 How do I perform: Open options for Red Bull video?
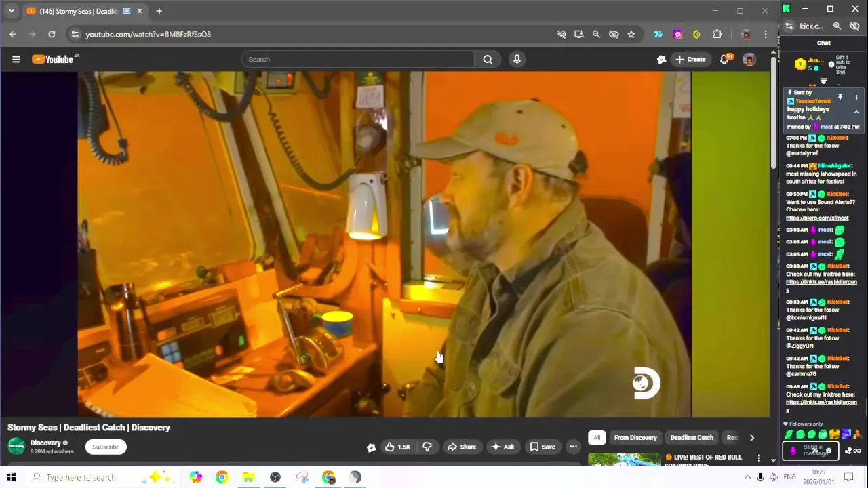[759, 458]
